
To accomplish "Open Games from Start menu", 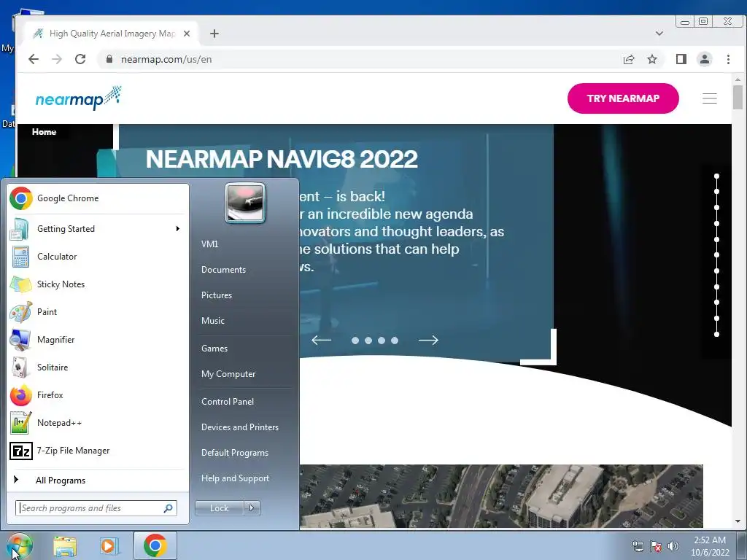I will (214, 349).
